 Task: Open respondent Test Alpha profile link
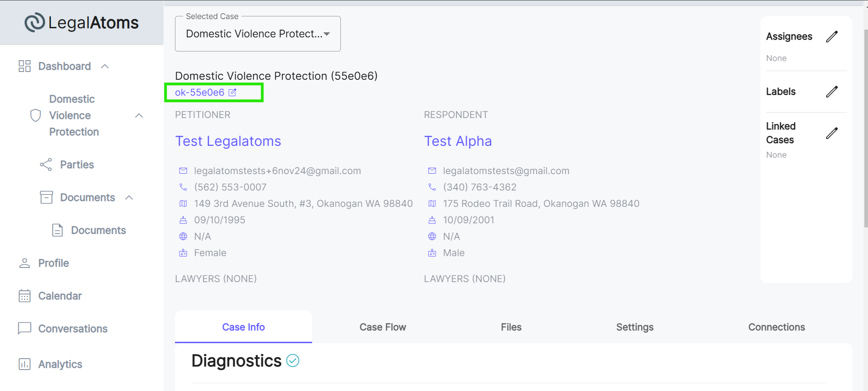(458, 141)
